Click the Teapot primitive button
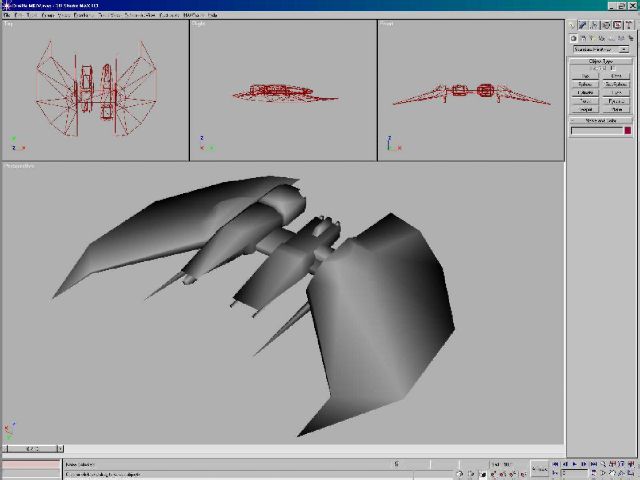Image resolution: width=640 pixels, height=480 pixels. (x=584, y=109)
